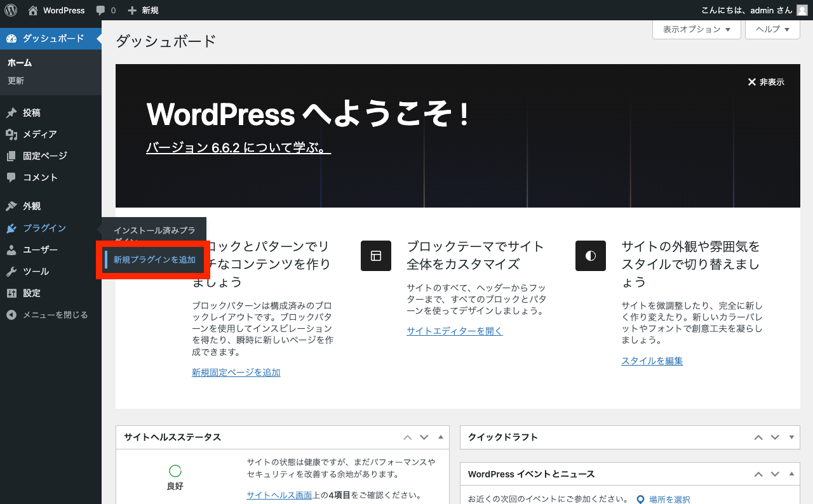The image size is (813, 504).
Task: Toggle WordPress イベントとニュース panel
Action: click(791, 474)
